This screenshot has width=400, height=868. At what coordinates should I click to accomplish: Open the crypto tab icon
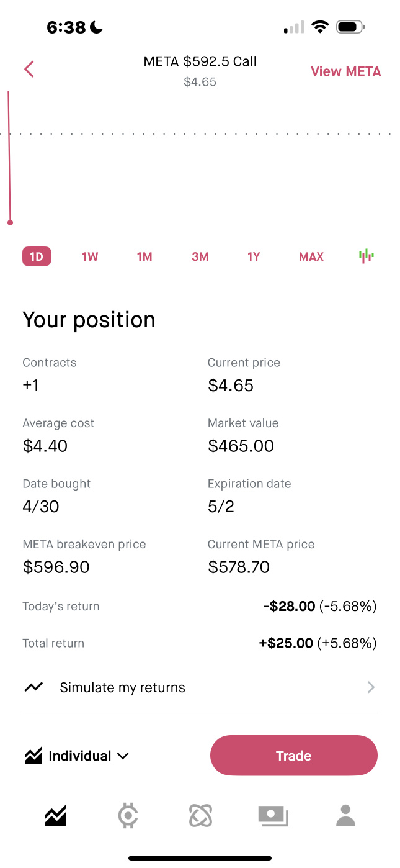click(x=128, y=815)
